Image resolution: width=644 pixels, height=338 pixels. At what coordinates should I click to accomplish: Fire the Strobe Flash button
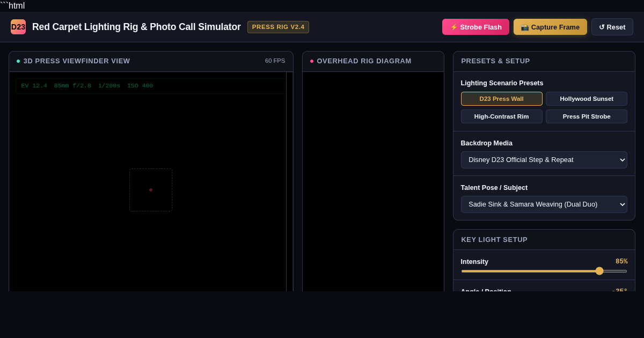[475, 27]
